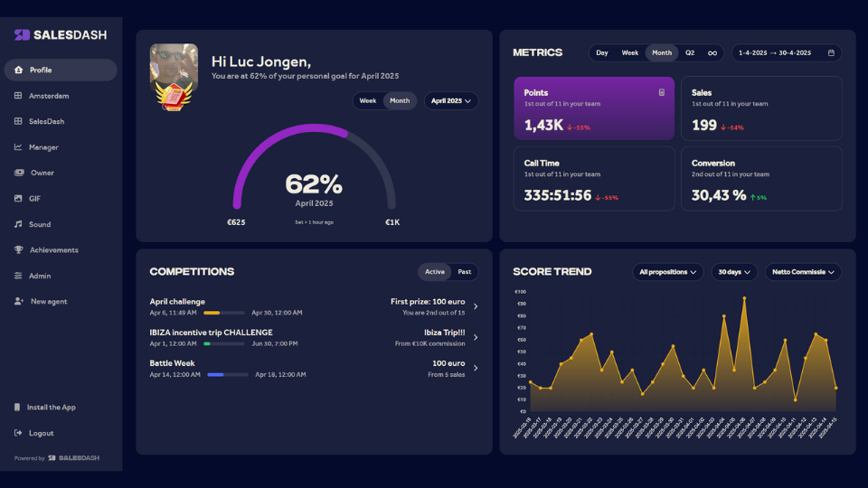Screen dimensions: 868x488
Task: Open the Netto Commissie dropdown
Action: [x=803, y=272]
